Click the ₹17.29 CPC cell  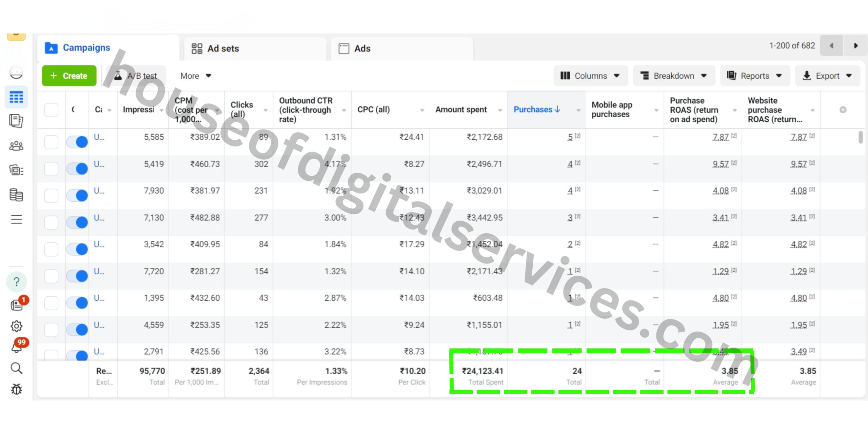(x=412, y=244)
